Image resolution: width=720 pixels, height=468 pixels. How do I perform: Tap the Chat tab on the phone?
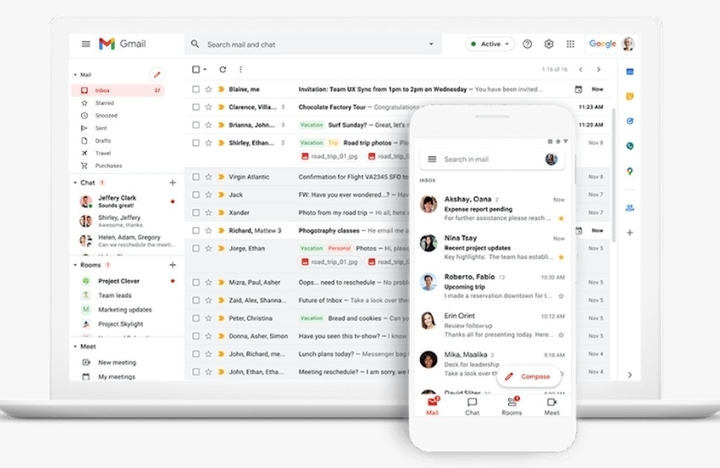(472, 406)
